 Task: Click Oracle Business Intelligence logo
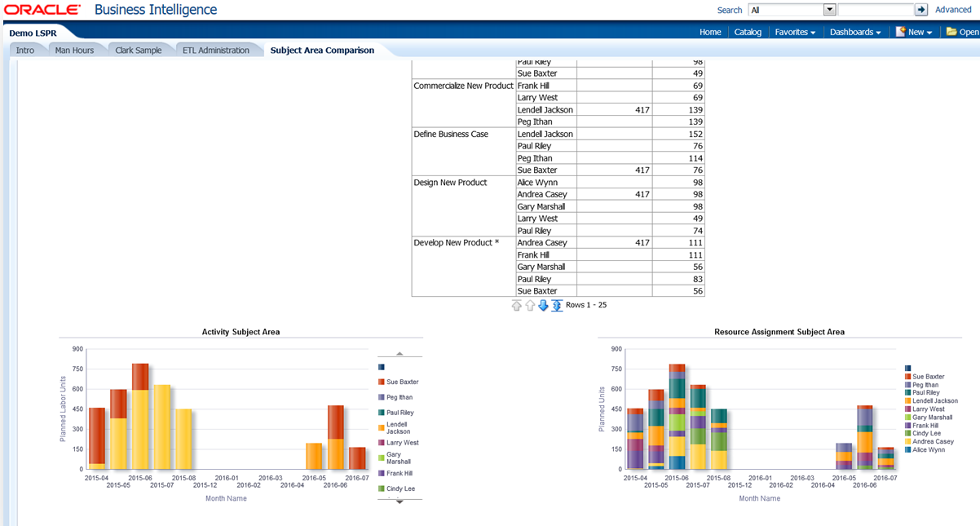pyautogui.click(x=111, y=10)
